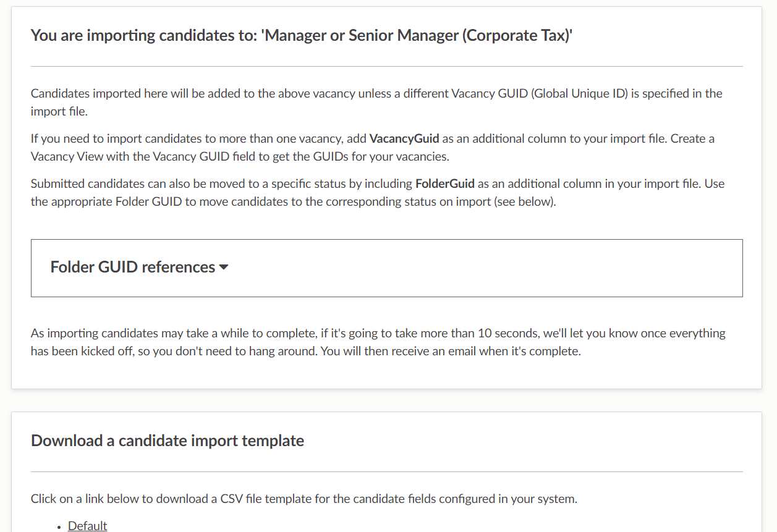Click the bullet point before Default
Image resolution: width=777 pixels, height=532 pixels.
pos(59,527)
